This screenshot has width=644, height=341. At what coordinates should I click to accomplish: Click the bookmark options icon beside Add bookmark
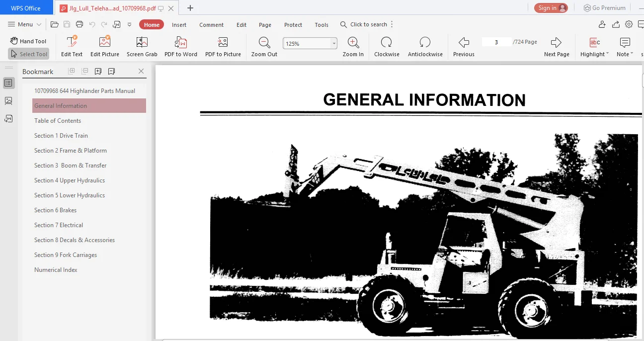tap(111, 71)
